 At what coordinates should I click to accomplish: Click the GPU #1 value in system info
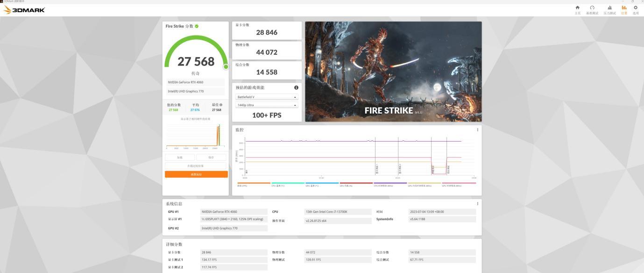point(234,212)
